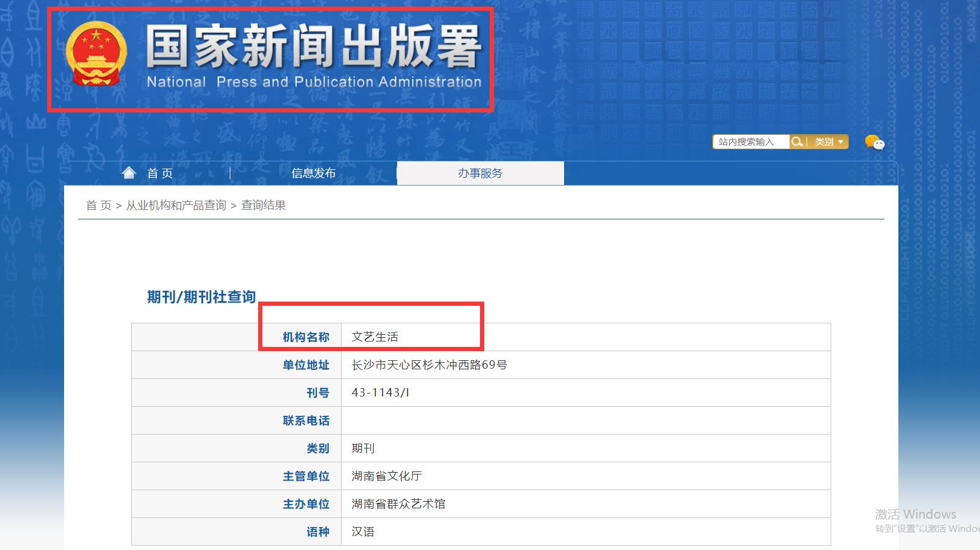The height and width of the screenshot is (550, 980).
Task: Click the home icon beside 首页
Action: click(x=129, y=172)
